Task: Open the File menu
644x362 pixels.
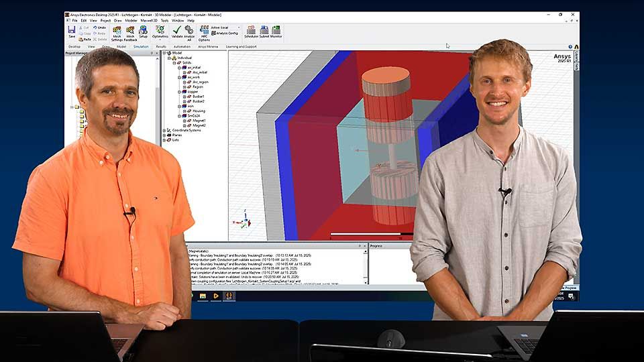Action: 74,20
